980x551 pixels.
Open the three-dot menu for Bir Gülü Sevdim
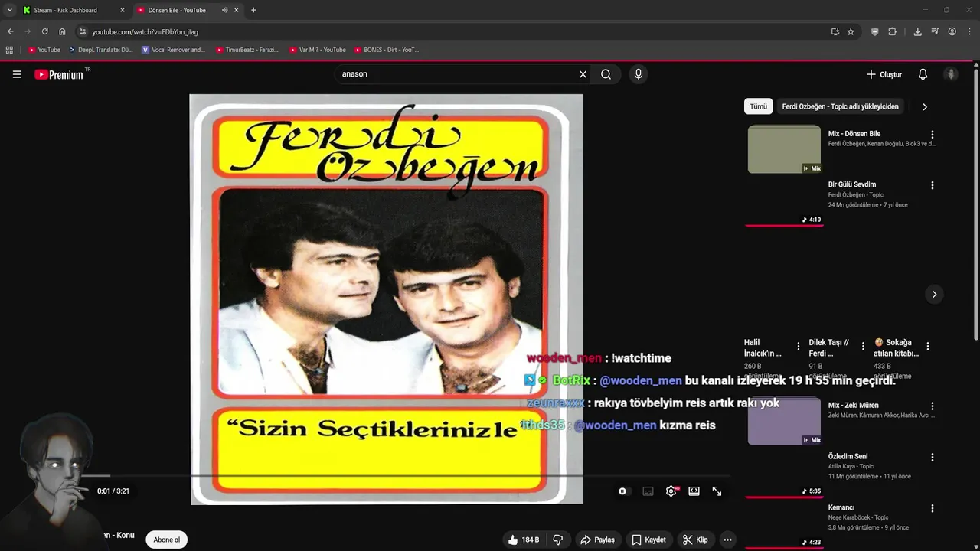tap(932, 185)
